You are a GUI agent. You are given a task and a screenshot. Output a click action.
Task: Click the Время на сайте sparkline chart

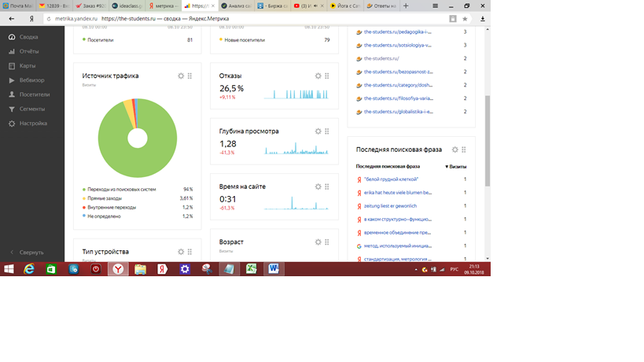[x=296, y=203]
